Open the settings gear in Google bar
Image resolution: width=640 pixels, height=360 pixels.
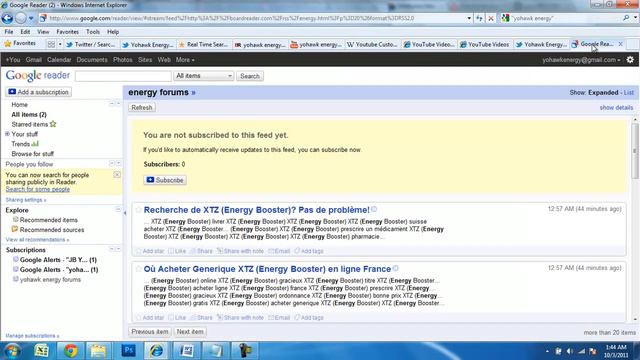pyautogui.click(x=630, y=60)
